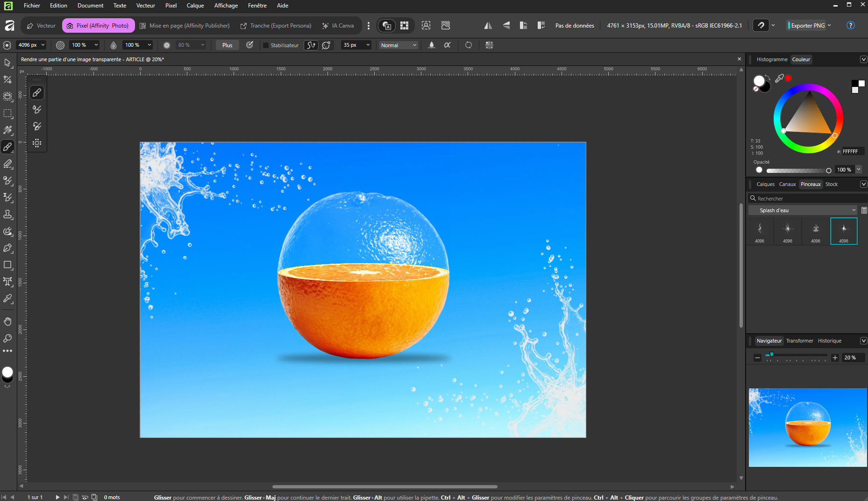
Task: Click the Opacité slider in Couleur panel
Action: pyautogui.click(x=797, y=170)
